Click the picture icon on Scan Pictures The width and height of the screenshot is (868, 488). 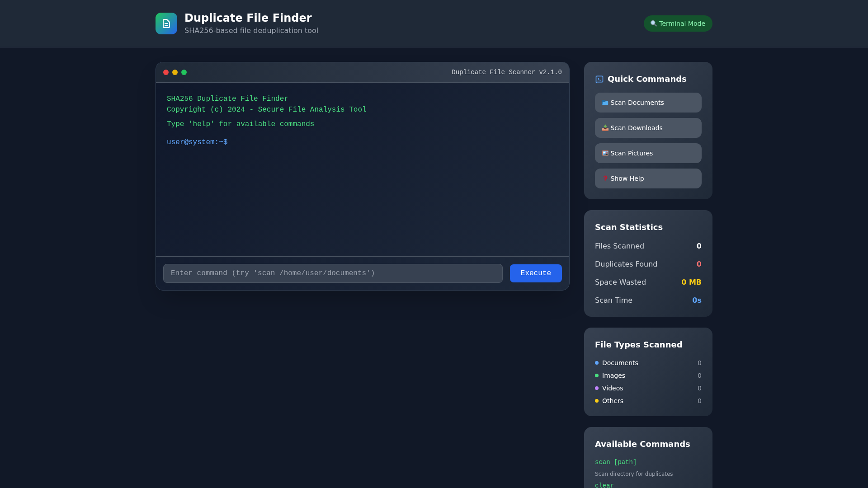pos(605,154)
